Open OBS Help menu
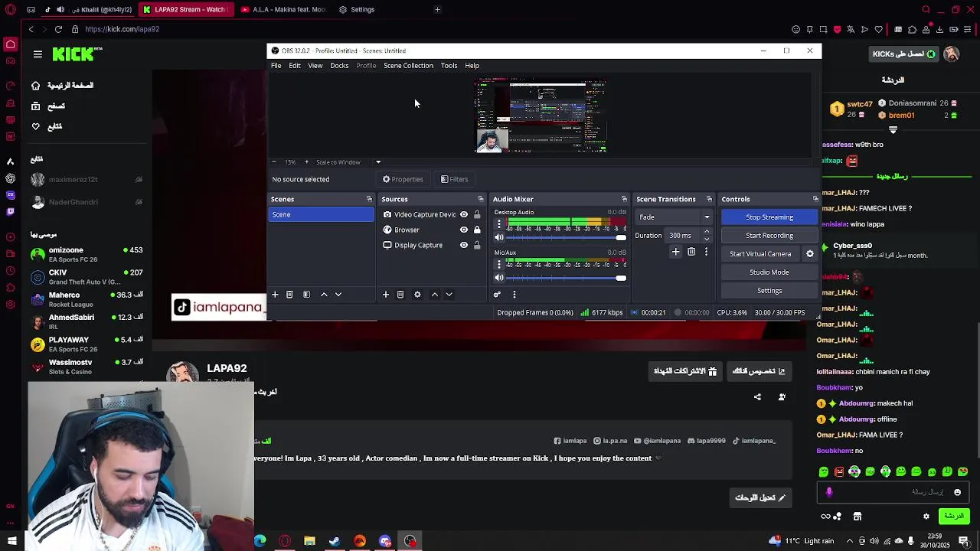The image size is (980, 551). point(472,66)
